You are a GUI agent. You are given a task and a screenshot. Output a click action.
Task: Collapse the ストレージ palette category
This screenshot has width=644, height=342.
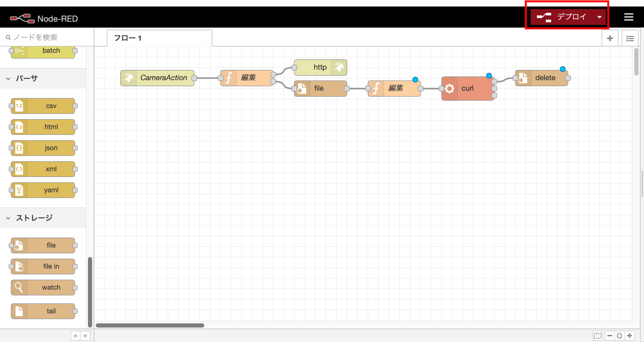point(43,218)
